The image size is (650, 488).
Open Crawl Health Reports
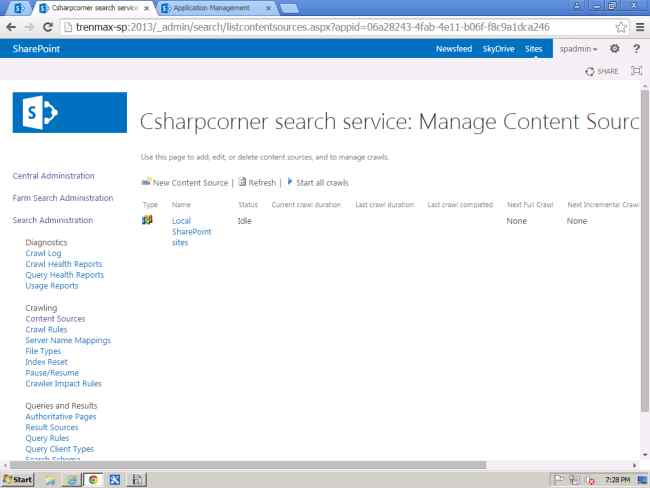pos(63,264)
